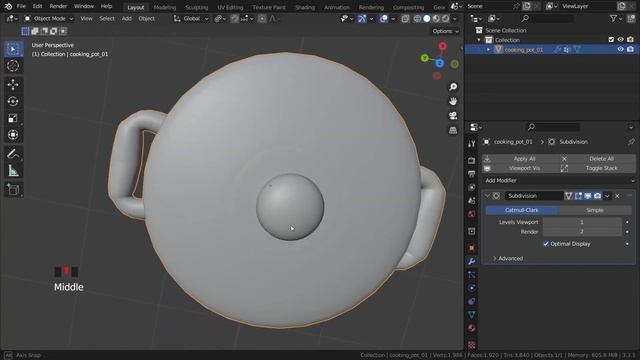
Task: Select the Annotate tool
Action: [x=13, y=154]
